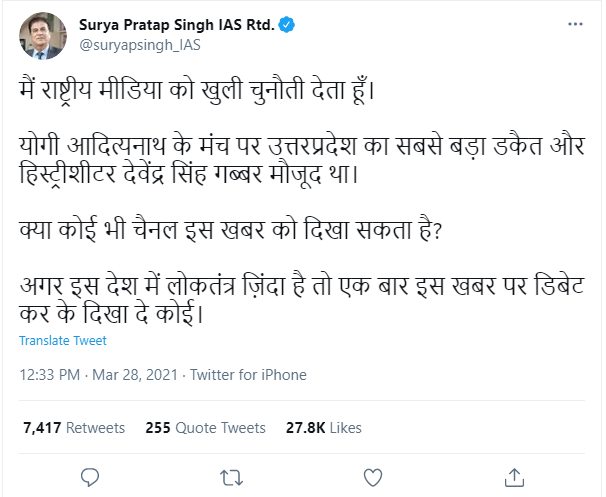
Task: Click the reply speech bubble icon
Action: coord(90,476)
